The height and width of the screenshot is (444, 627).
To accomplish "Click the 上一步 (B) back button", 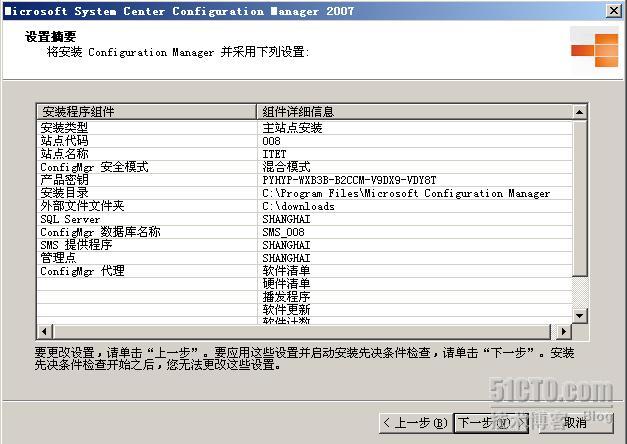I will coord(415,423).
